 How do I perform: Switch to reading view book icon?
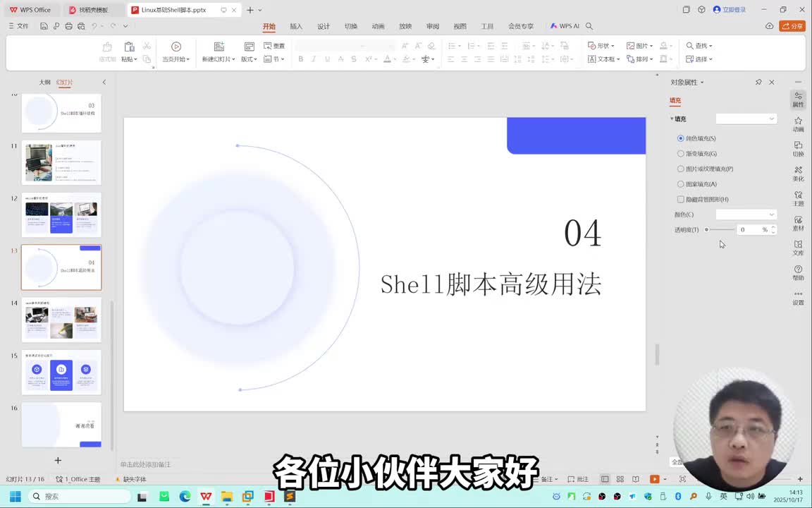coord(635,479)
